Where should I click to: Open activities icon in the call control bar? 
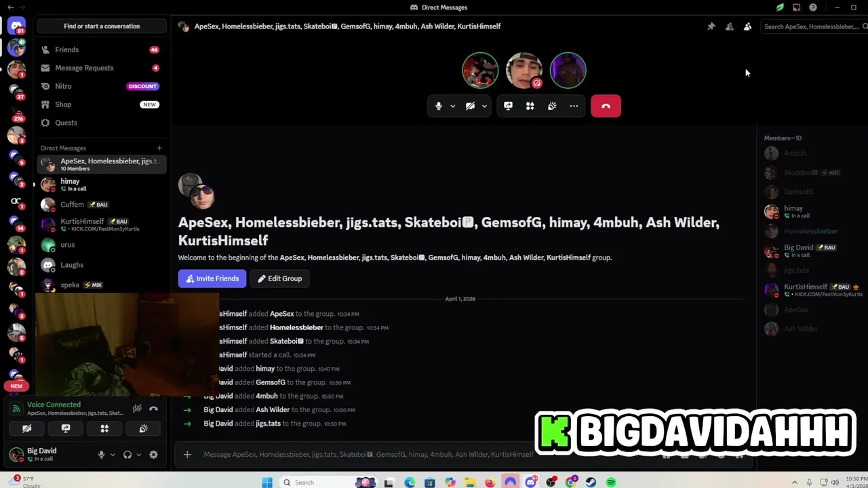click(530, 106)
